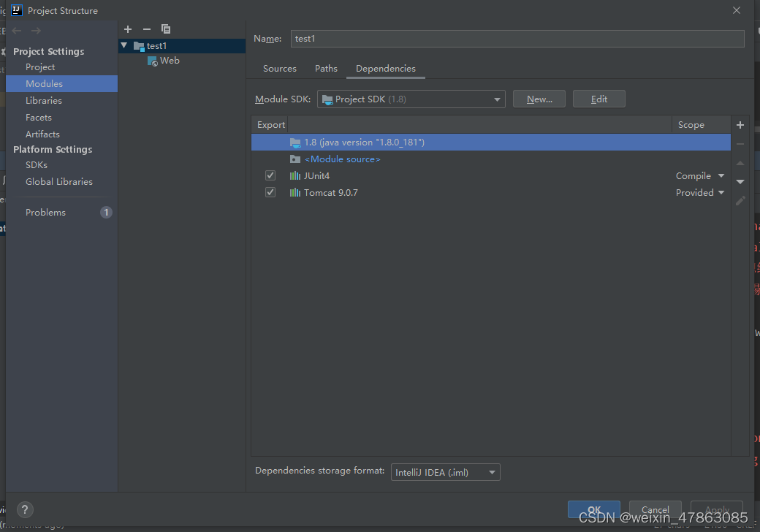Click the Export column header
Viewport: 760px width, 532px height.
click(270, 125)
